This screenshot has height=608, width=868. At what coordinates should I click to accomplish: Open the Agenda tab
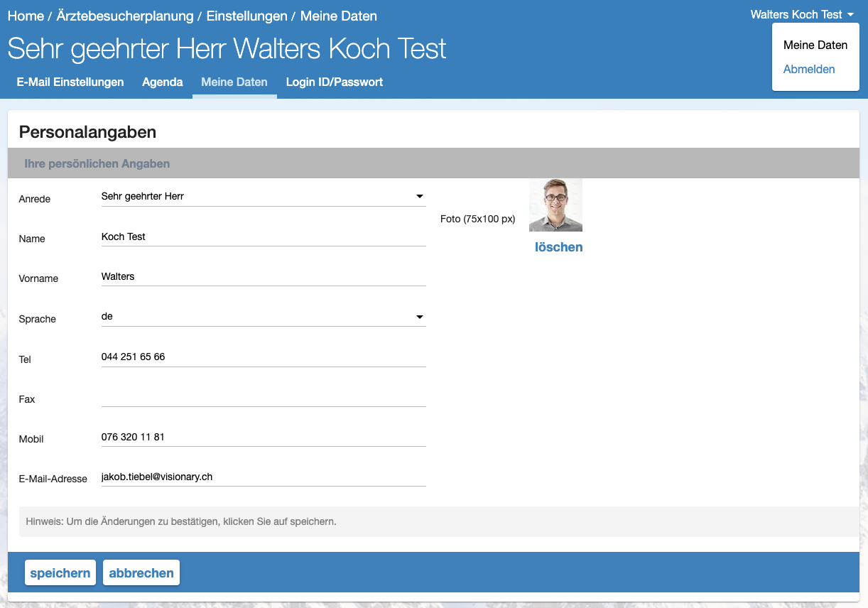[163, 82]
